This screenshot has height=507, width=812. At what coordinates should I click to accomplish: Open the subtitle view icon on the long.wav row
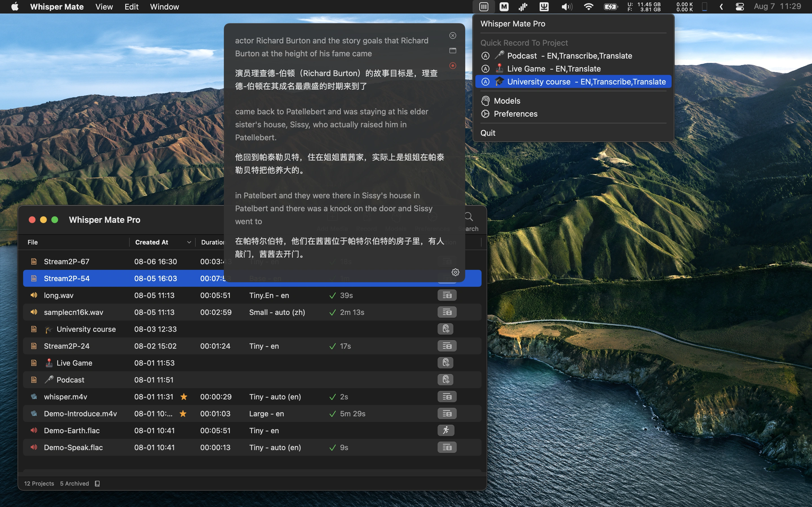447,295
